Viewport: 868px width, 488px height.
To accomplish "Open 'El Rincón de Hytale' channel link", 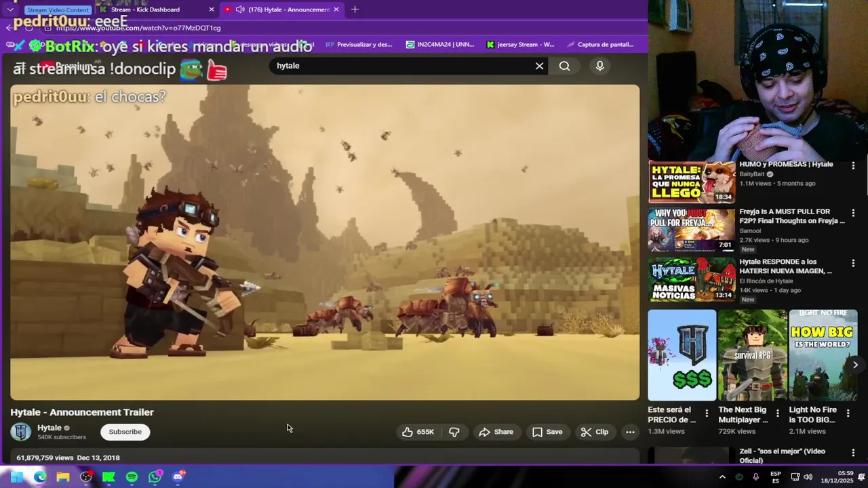I will pos(766,281).
